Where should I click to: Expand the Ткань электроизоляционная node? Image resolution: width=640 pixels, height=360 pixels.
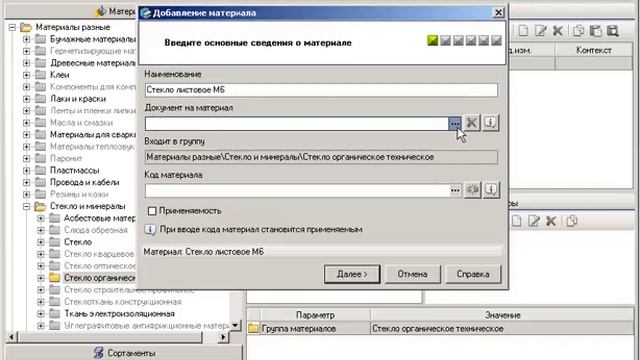(x=41, y=314)
